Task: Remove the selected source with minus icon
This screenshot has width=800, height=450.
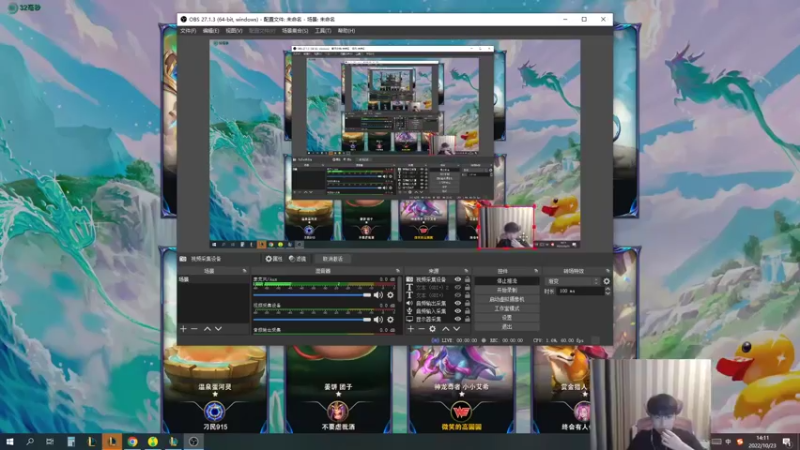Action: 422,329
